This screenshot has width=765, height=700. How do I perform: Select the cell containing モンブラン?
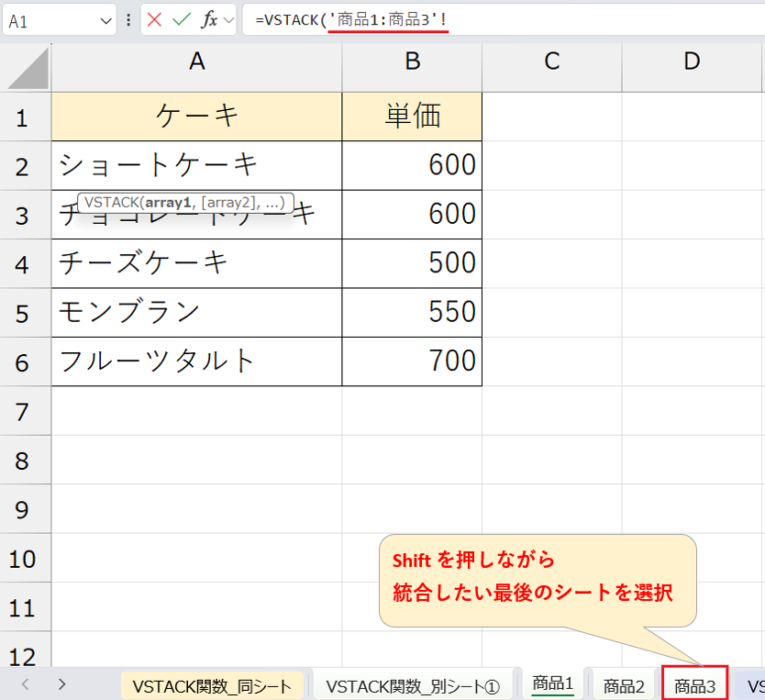click(x=196, y=312)
